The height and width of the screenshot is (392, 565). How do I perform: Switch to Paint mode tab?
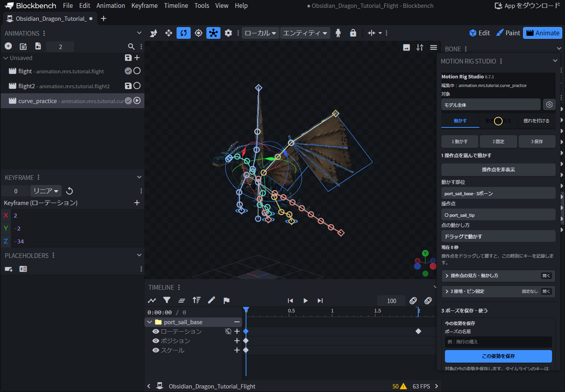[508, 33]
